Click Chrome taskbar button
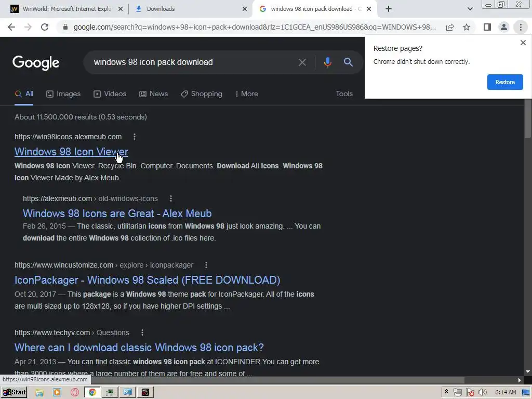The width and height of the screenshot is (532, 399). tap(92, 393)
